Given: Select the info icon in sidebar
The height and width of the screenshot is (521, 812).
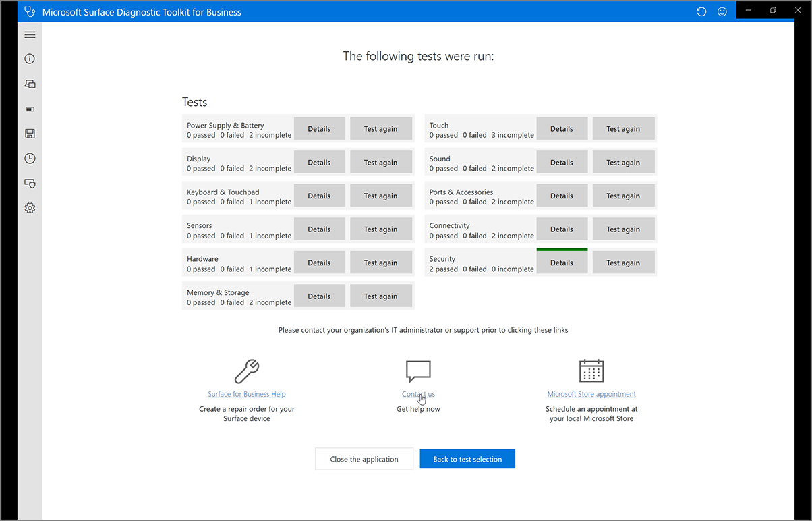Looking at the screenshot, I should point(30,59).
